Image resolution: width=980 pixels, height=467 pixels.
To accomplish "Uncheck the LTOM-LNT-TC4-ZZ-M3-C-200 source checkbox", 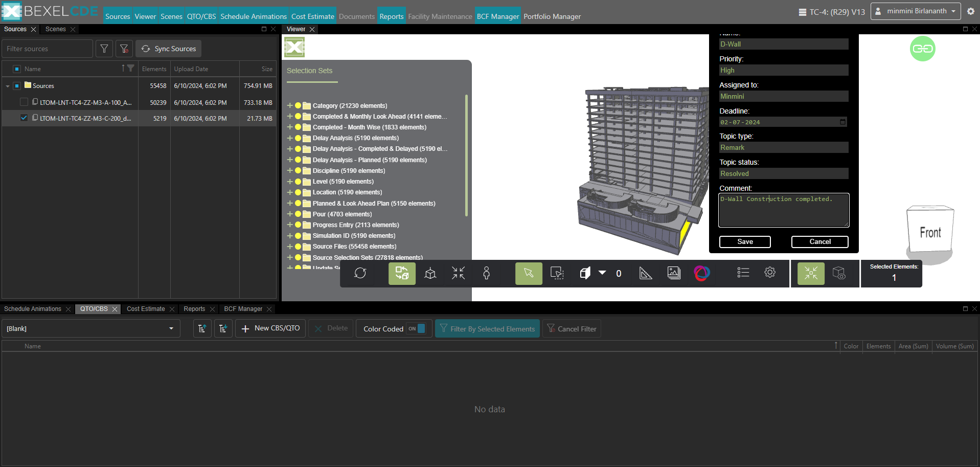I will tap(24, 118).
